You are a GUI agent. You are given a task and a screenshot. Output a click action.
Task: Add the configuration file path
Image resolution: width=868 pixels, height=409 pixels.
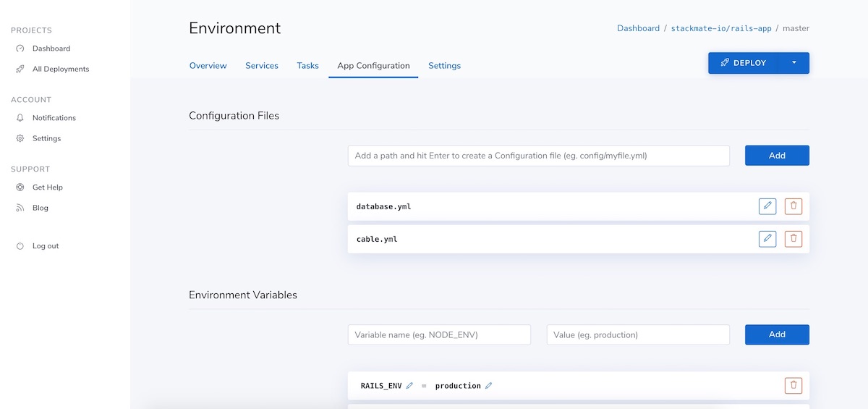click(777, 156)
